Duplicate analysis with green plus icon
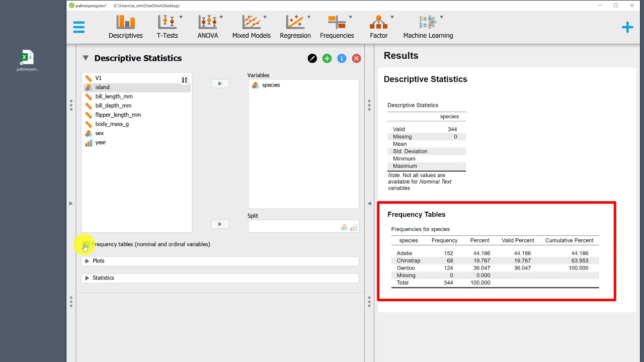This screenshot has height=362, width=644. click(x=327, y=58)
